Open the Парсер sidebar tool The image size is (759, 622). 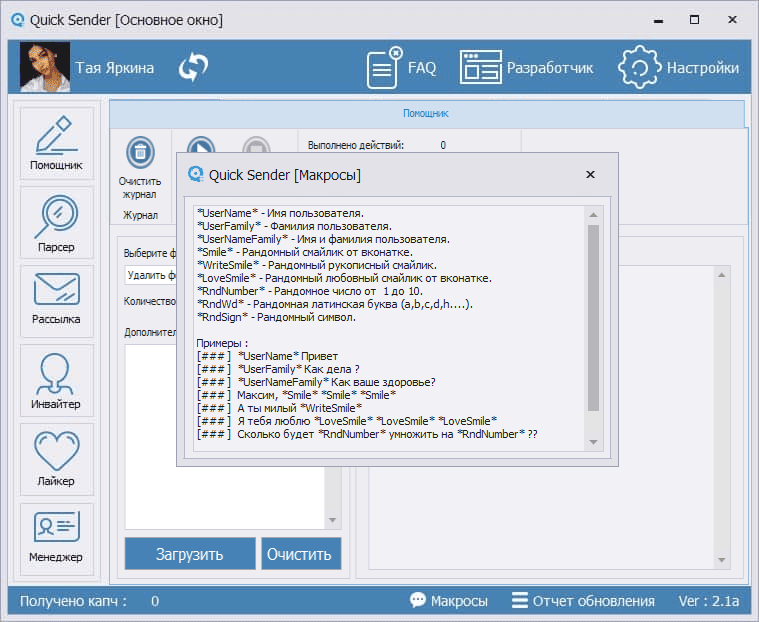[57, 224]
